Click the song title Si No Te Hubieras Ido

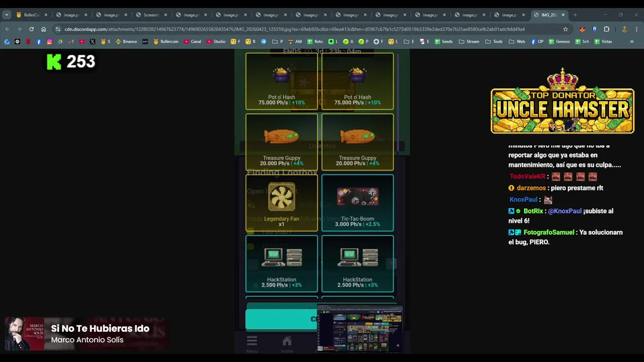100,328
